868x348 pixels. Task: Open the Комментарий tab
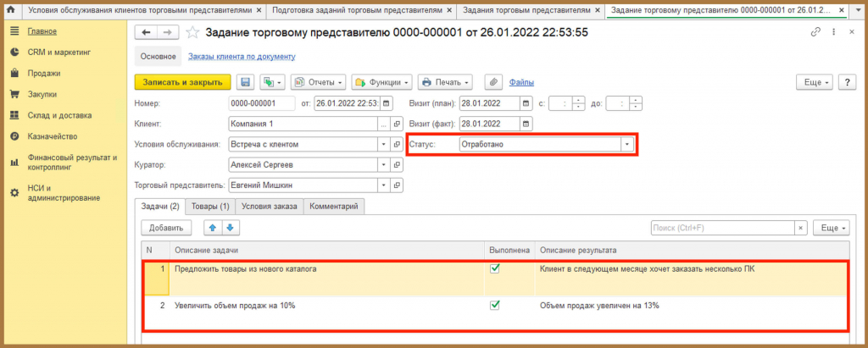tap(334, 207)
